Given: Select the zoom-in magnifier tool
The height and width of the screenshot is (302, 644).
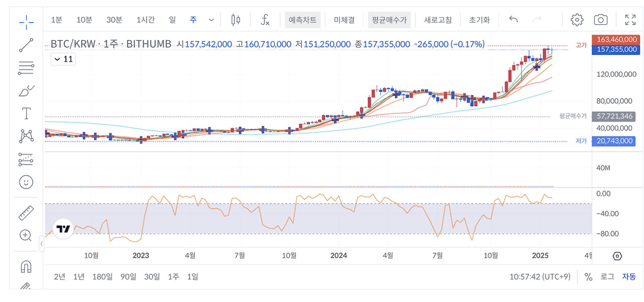Looking at the screenshot, I should 25,235.
